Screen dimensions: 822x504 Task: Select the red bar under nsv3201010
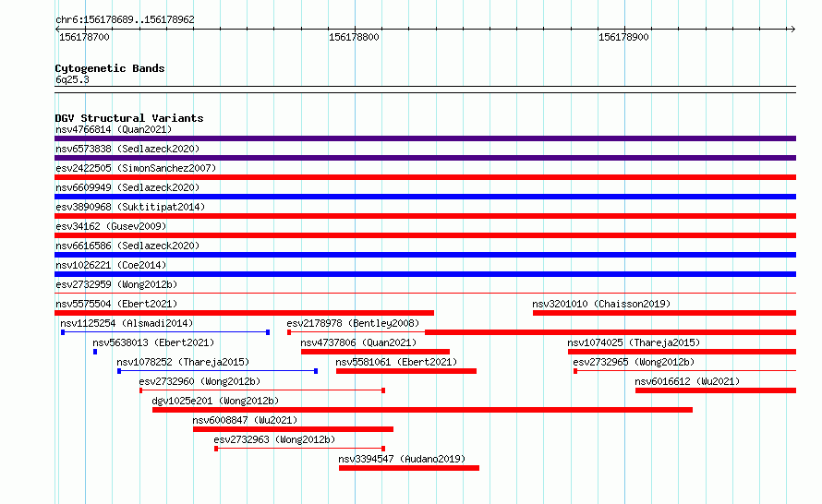point(664,313)
